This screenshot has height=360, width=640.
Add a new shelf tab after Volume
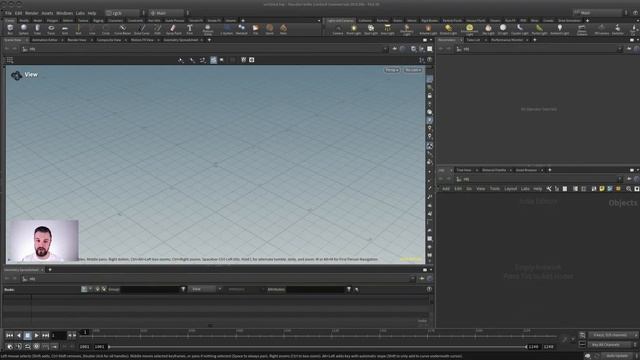pyautogui.click(x=243, y=20)
